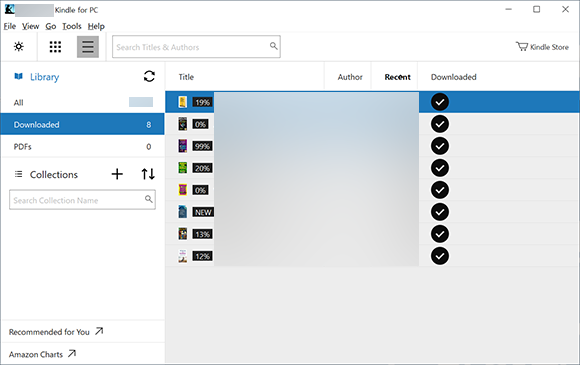Click the Collections list icon

[x=18, y=174]
